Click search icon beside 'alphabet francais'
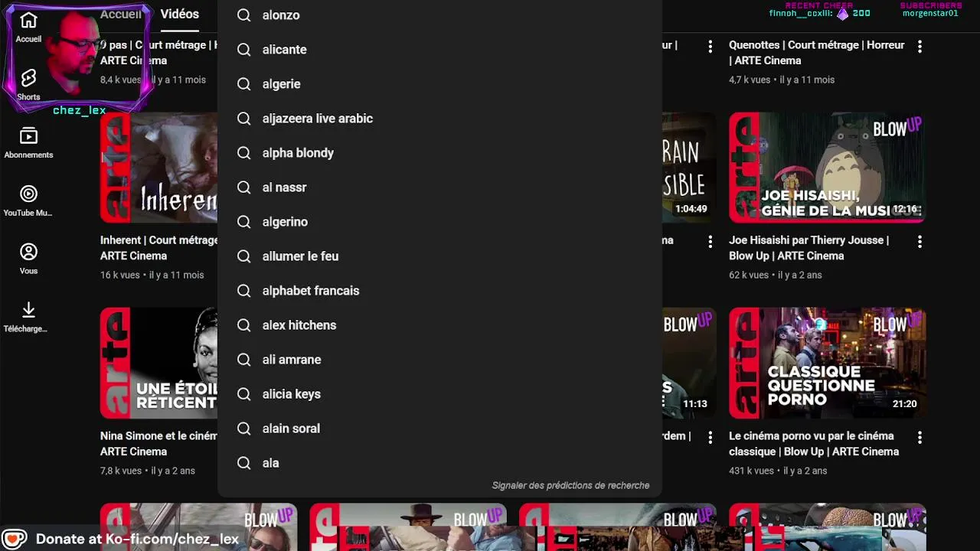 point(244,291)
